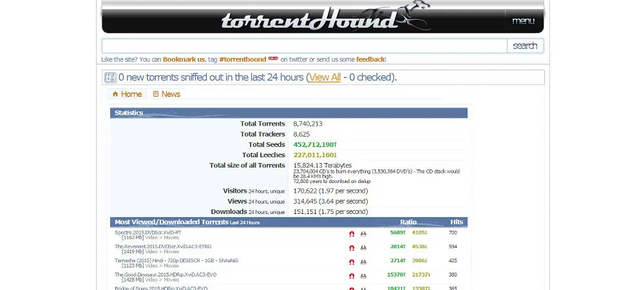Click leech count 4105 in Spectre row
Screen dimensions: 644x290
420,233
